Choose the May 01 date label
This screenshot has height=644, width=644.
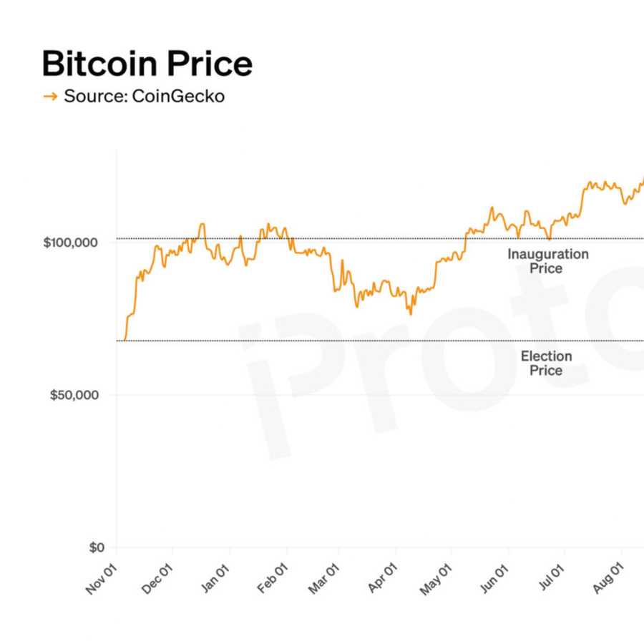click(x=436, y=578)
